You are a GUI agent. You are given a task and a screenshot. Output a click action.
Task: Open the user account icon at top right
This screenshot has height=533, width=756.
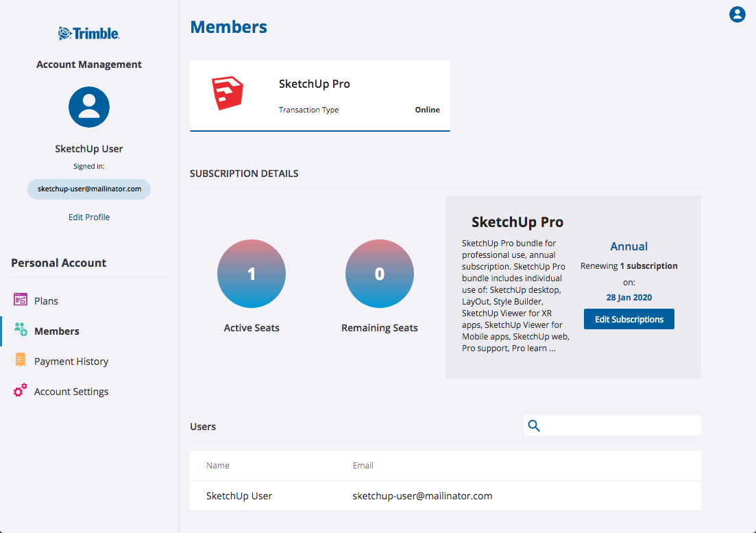(737, 14)
